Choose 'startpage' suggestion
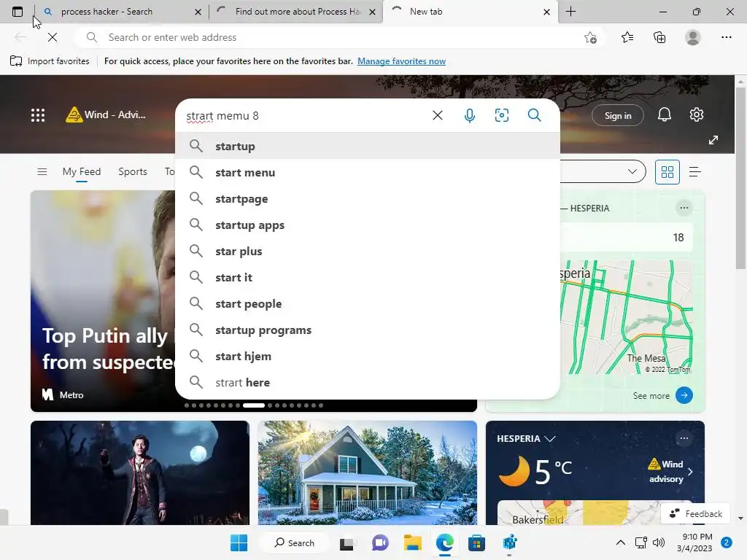 [x=368, y=198]
